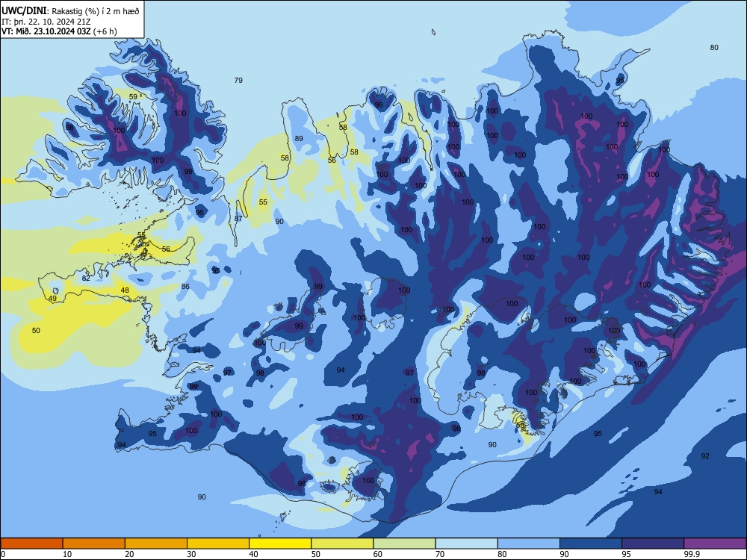
Task: Click the humidity value '87' on the map
Action: [238, 218]
